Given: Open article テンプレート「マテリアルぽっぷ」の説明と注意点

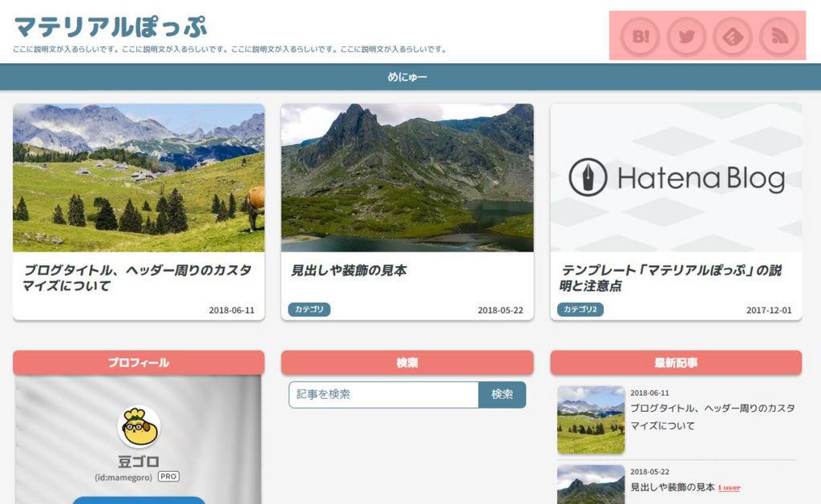Looking at the screenshot, I should tap(671, 278).
